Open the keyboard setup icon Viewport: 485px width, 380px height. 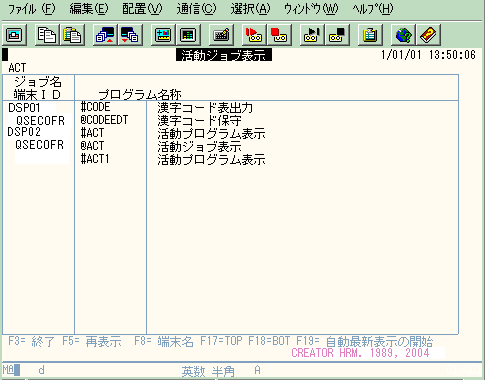point(221,35)
